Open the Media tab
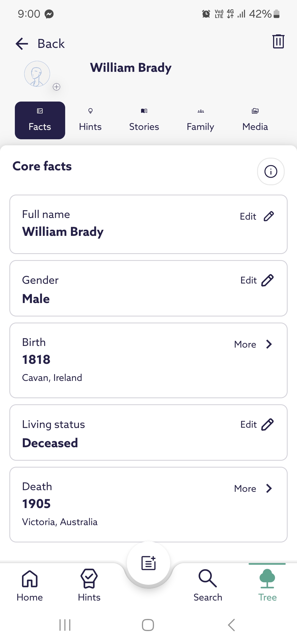The image size is (297, 644). click(255, 121)
